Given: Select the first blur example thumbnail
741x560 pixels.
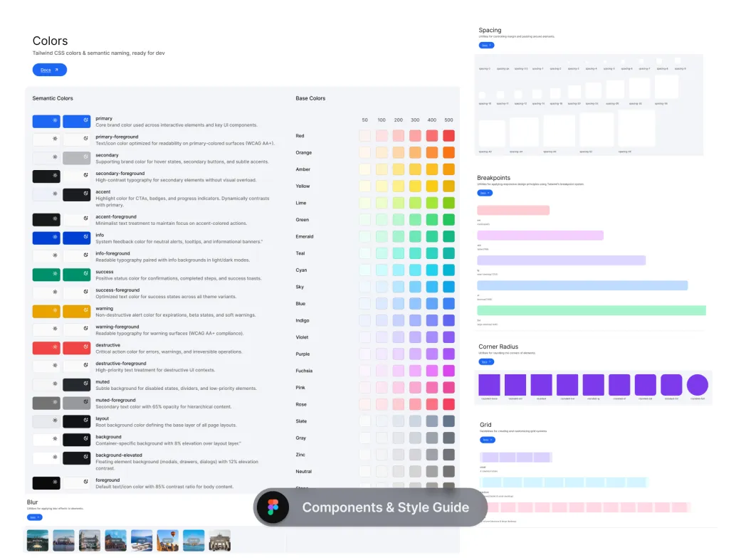Looking at the screenshot, I should [x=38, y=541].
